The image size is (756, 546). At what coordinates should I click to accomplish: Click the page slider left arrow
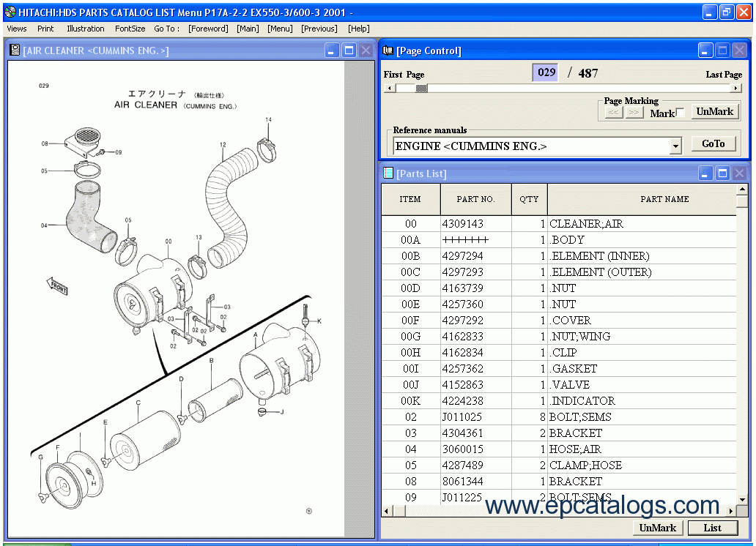click(390, 88)
